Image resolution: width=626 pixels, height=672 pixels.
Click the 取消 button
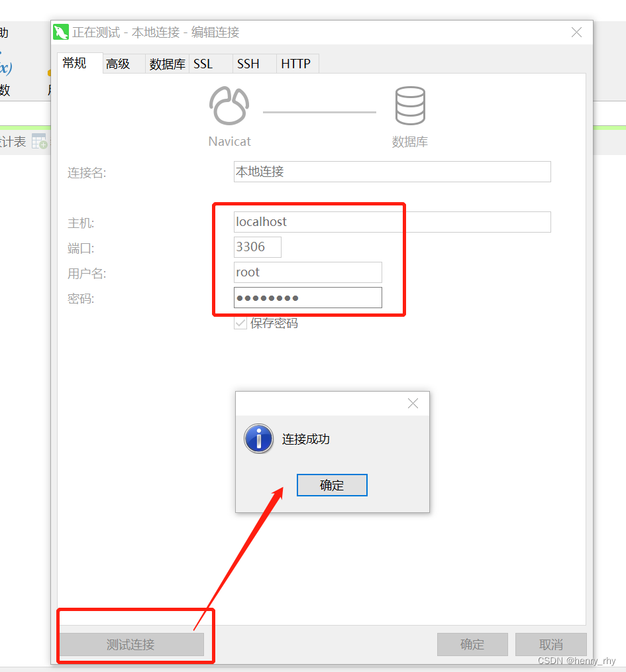[550, 644]
